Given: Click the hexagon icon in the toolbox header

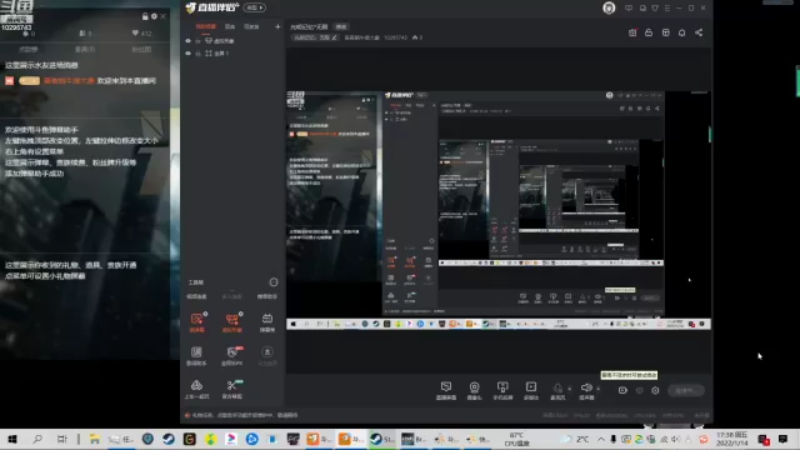Looking at the screenshot, I should pyautogui.click(x=273, y=282).
